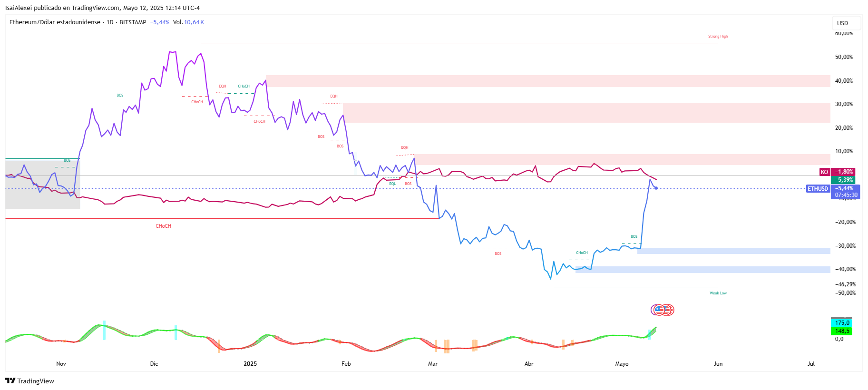Click the TradingView logo icon

click(x=10, y=380)
